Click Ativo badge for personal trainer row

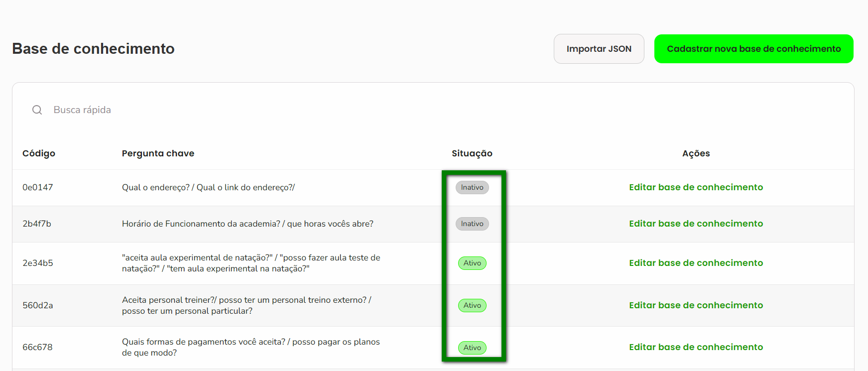pyautogui.click(x=472, y=305)
